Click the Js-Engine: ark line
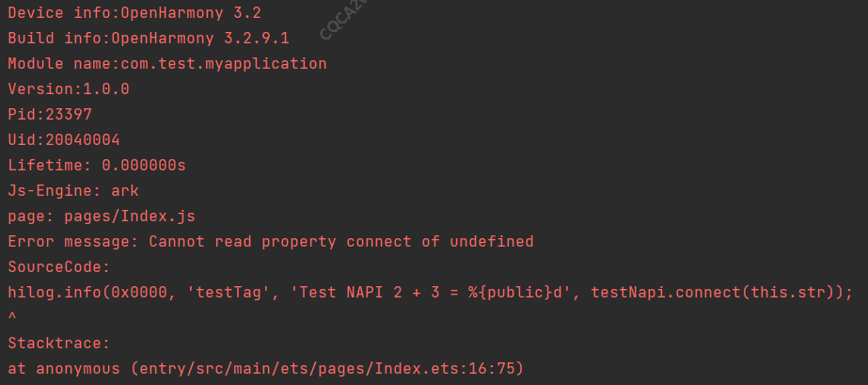The width and height of the screenshot is (868, 385). tap(73, 191)
